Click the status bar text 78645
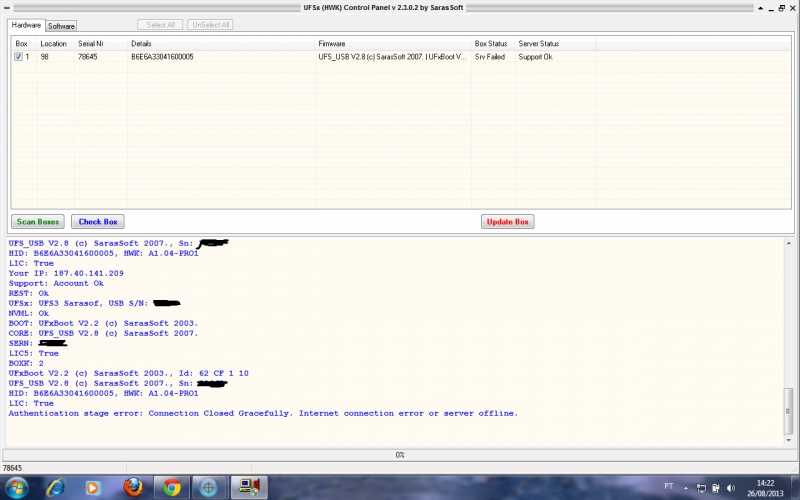 tap(13, 468)
